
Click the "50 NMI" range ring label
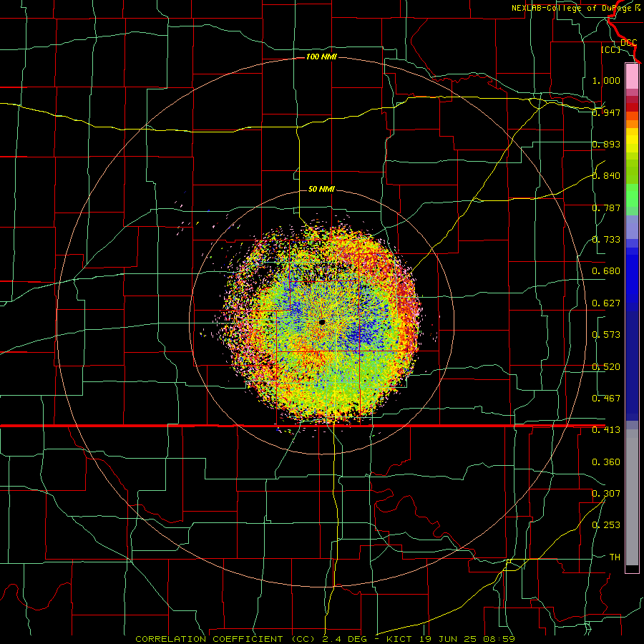click(x=321, y=189)
